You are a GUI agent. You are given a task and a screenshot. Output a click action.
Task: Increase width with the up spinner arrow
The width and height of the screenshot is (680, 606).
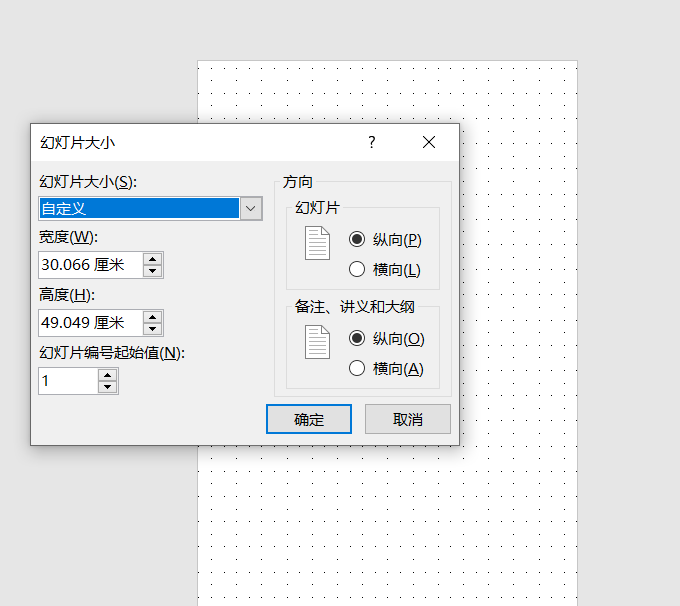pyautogui.click(x=152, y=259)
